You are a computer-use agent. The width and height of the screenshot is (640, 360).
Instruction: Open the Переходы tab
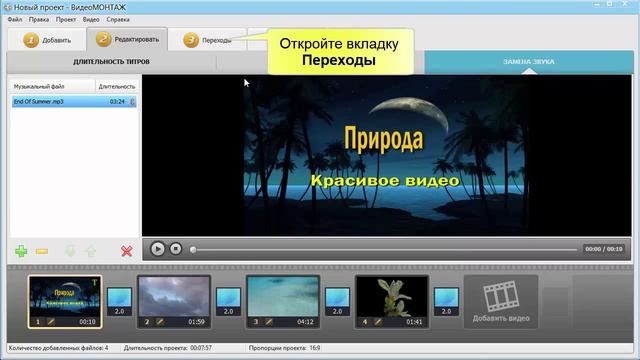[207, 40]
